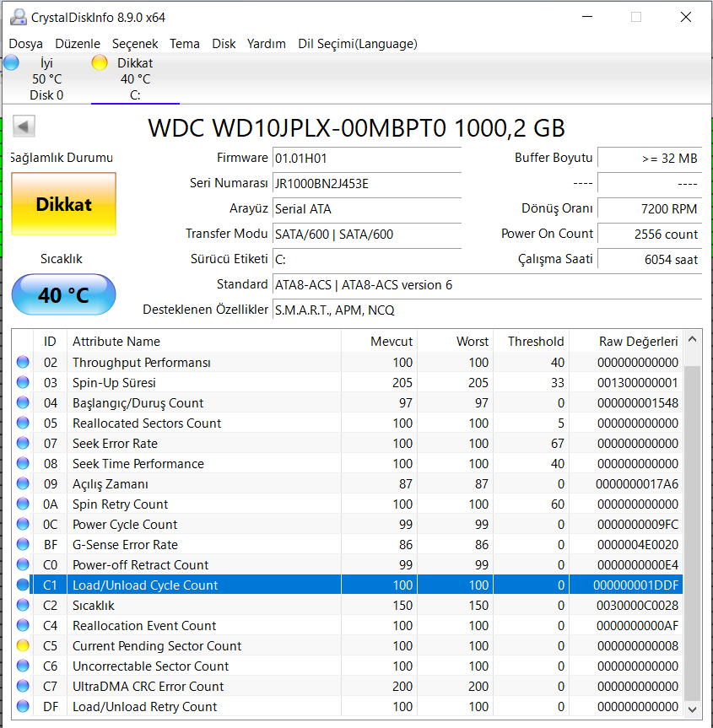Click status icon of Seek Error Rate row
This screenshot has width=713, height=728.
click(23, 444)
